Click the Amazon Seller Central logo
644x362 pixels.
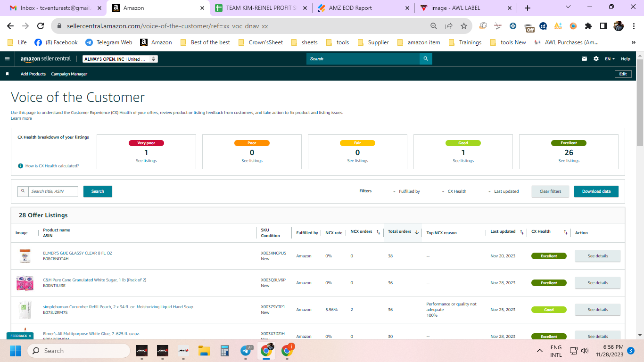coord(46,59)
